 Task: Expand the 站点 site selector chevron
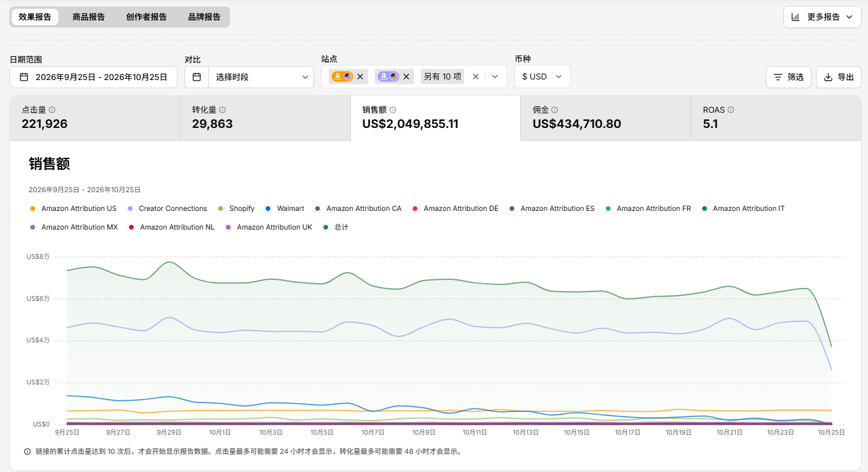[x=495, y=77]
